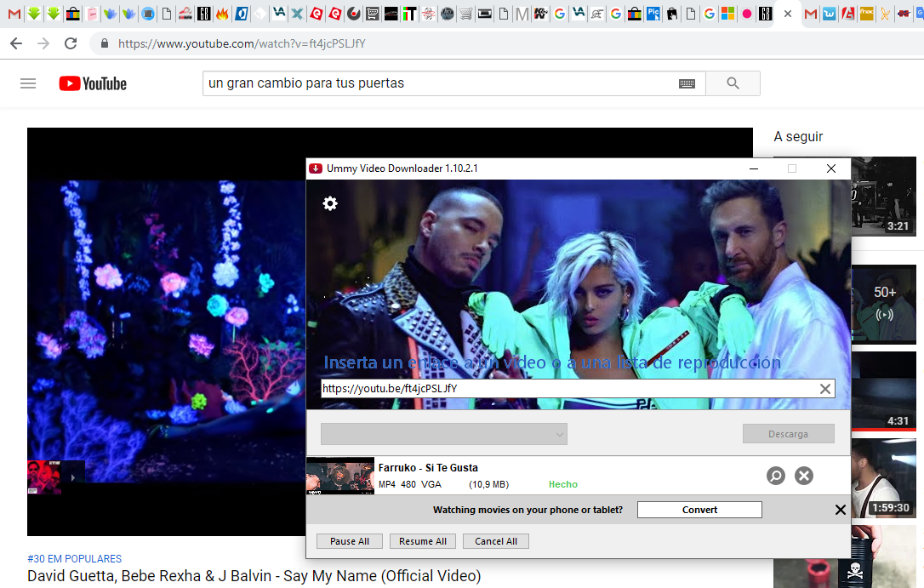Open the YouTube hamburger guide menu
The width and height of the screenshot is (924, 588).
pyautogui.click(x=28, y=83)
